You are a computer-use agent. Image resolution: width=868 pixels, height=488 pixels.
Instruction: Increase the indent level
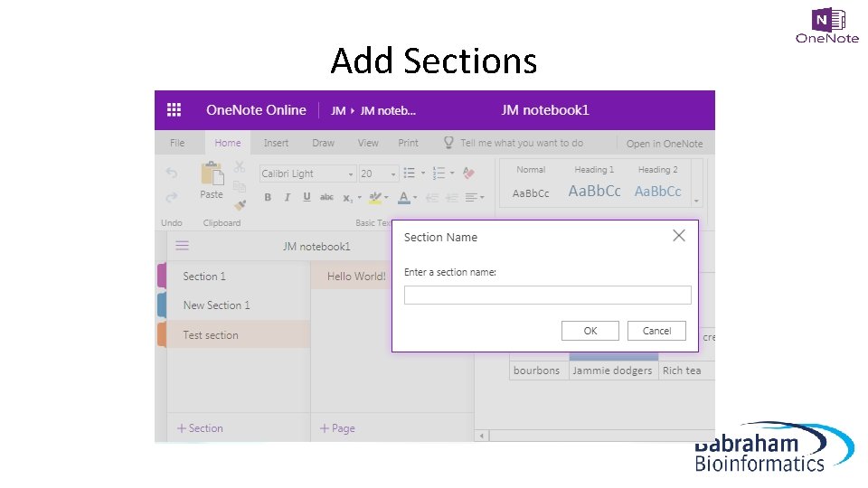click(x=452, y=198)
